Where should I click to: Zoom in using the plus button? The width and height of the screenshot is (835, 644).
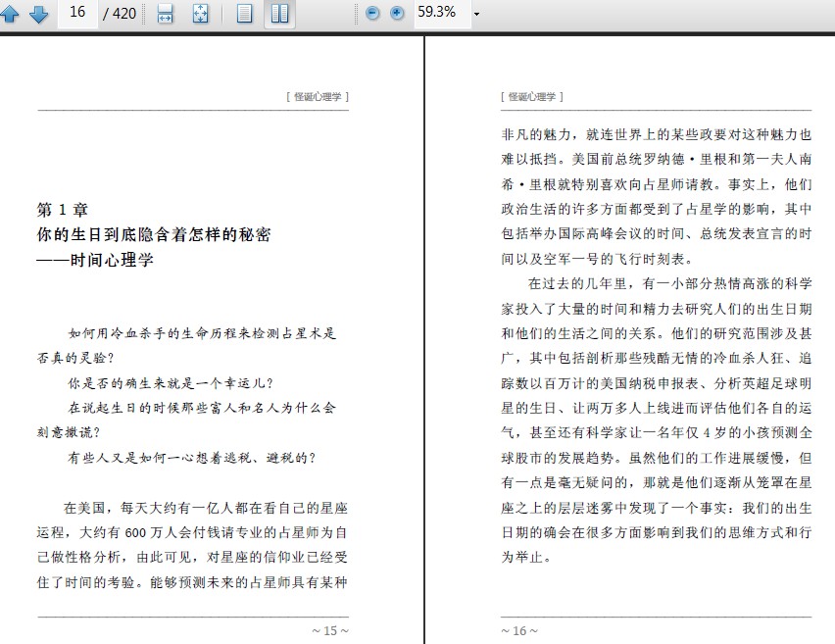coord(397,13)
